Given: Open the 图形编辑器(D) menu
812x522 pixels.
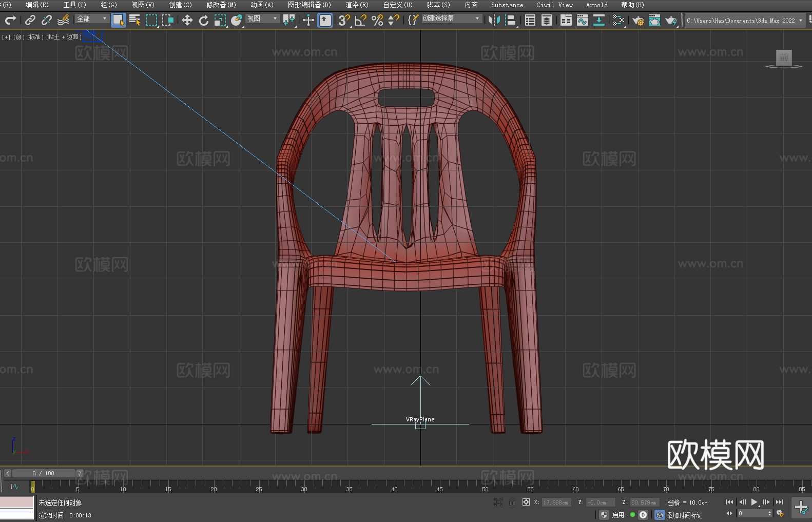Looking at the screenshot, I should click(x=310, y=5).
